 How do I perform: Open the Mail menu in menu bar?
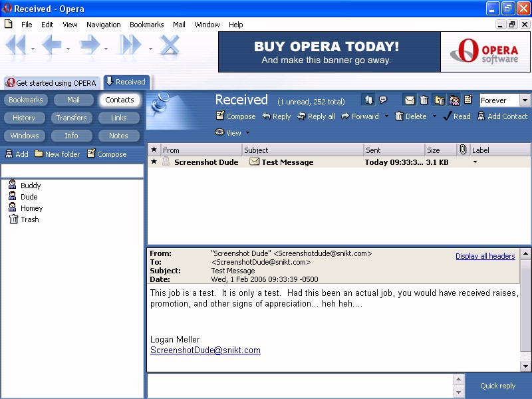[x=179, y=25]
